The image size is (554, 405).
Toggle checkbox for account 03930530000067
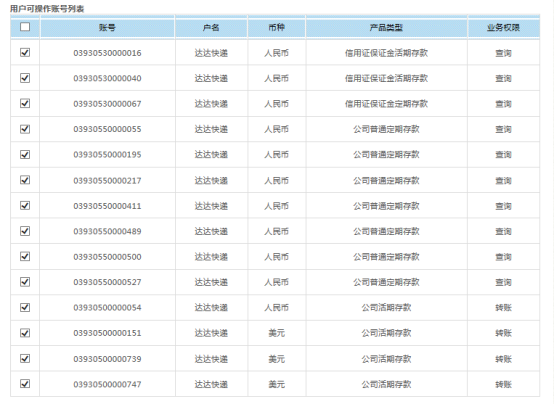point(25,103)
